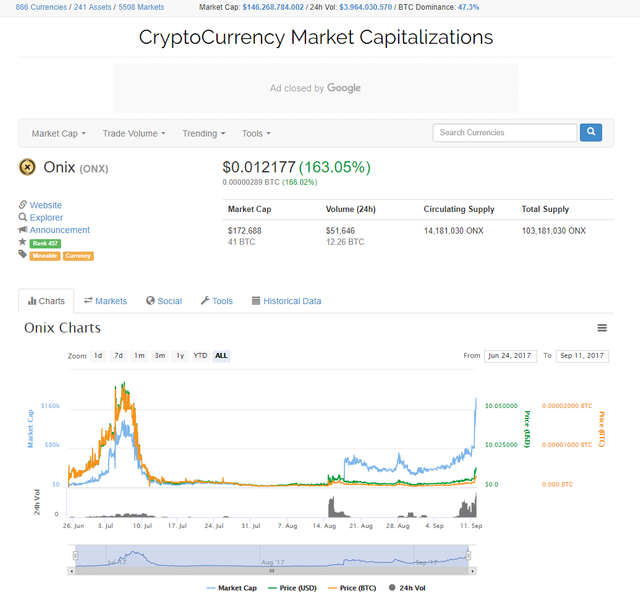The image size is (640, 599).
Task: Click the Mineable tag badge
Action: (x=45, y=256)
